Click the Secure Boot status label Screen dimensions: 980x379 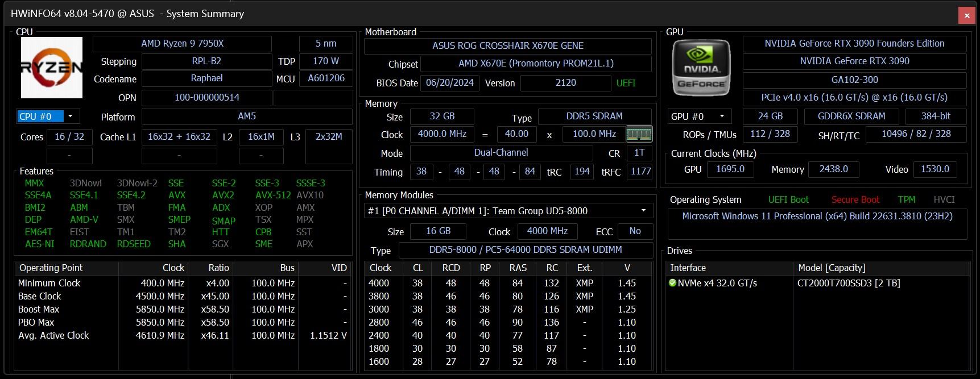pos(855,199)
